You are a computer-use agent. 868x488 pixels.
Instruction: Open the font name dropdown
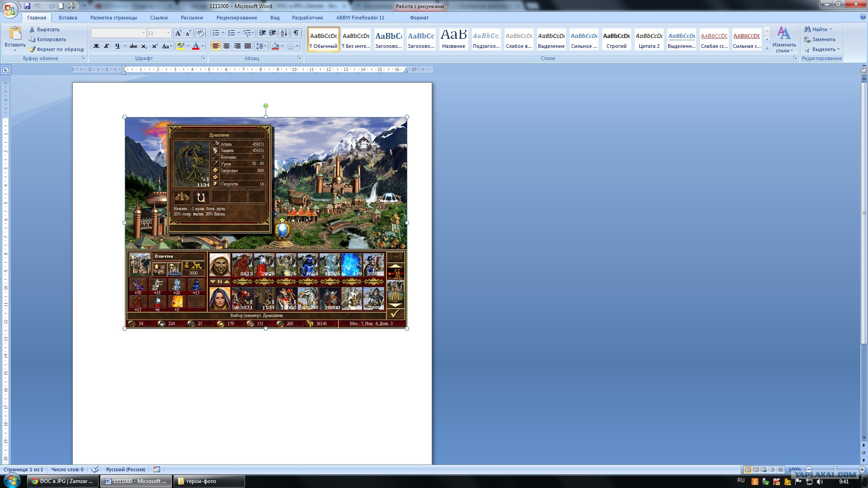[143, 33]
